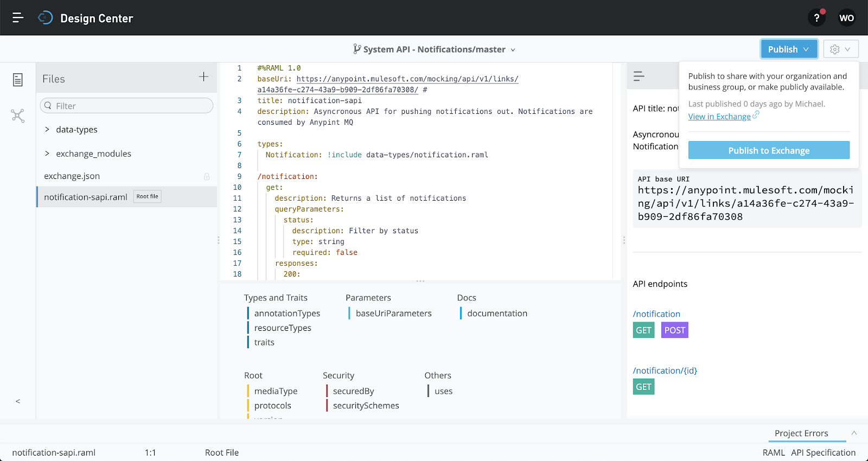This screenshot has width=868, height=461.
Task: Add a new file with plus icon
Action: click(x=203, y=77)
